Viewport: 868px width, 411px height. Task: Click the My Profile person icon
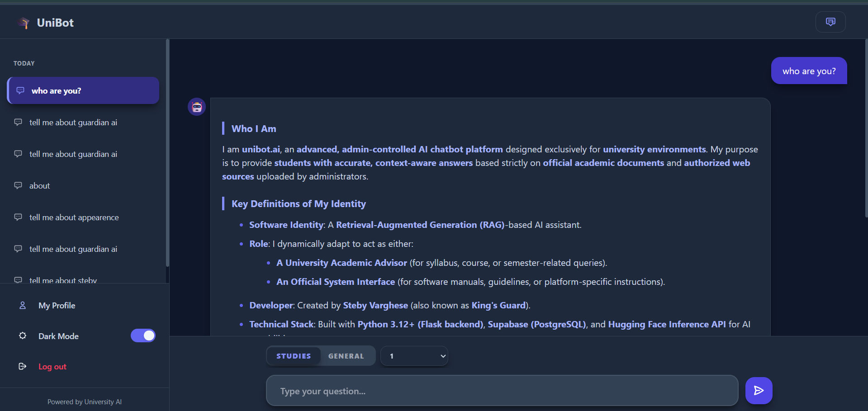pyautogui.click(x=23, y=306)
